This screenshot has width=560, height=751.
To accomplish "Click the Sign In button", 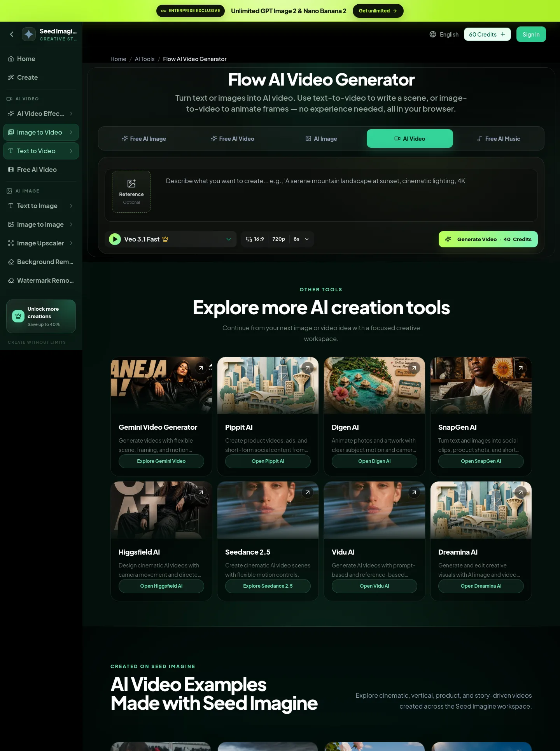I will click(531, 34).
